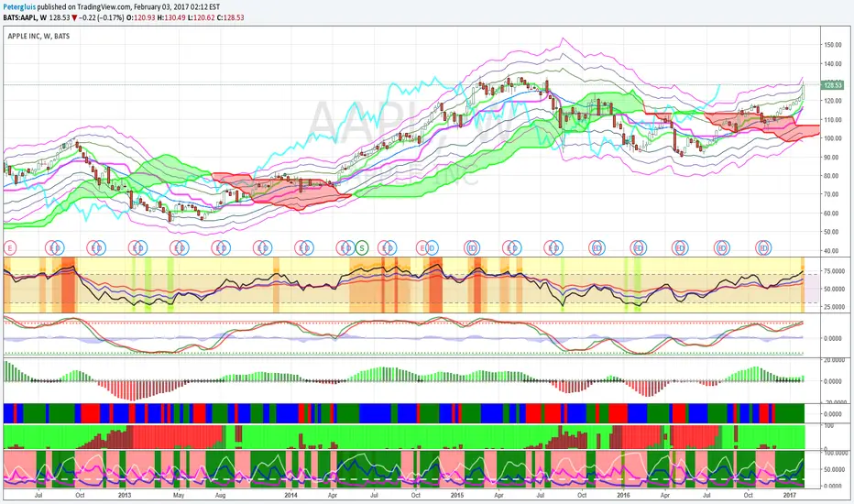Click the 140.00 price axis label
The height and width of the screenshot is (504, 854).
tap(833, 64)
